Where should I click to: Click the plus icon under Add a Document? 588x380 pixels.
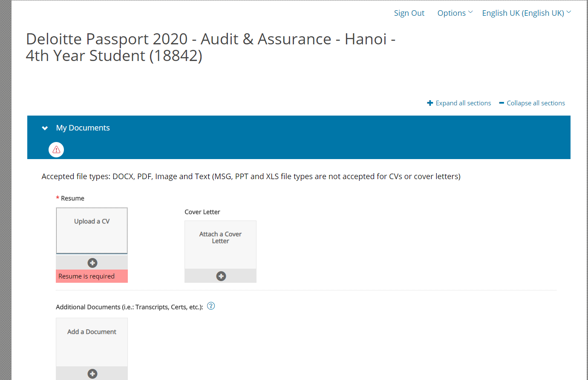tap(92, 374)
